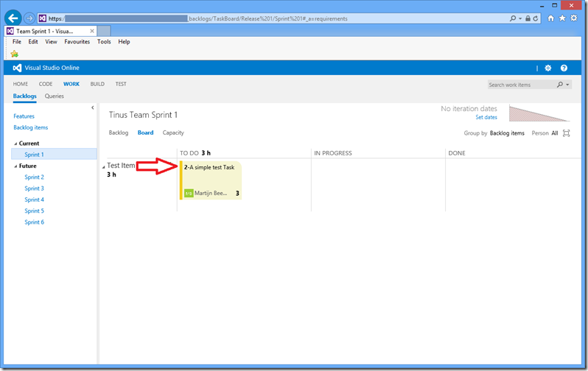The width and height of the screenshot is (588, 371).
Task: Click the browser forward arrow button
Action: coord(29,18)
